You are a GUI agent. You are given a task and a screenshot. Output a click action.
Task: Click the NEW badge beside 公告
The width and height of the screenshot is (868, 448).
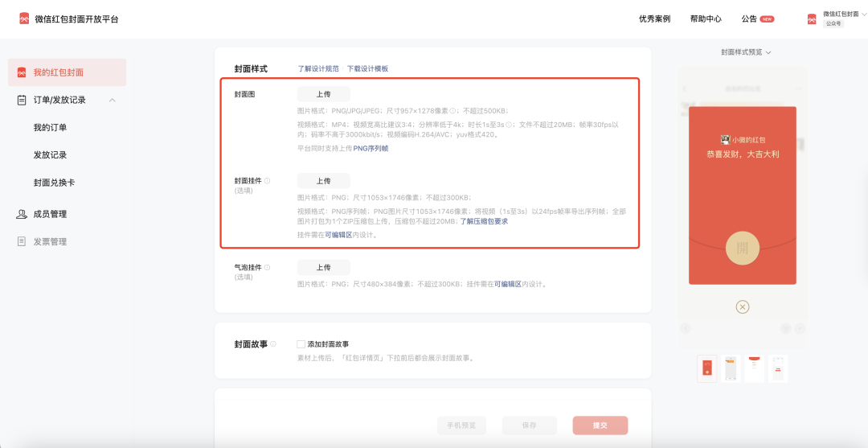click(x=767, y=18)
